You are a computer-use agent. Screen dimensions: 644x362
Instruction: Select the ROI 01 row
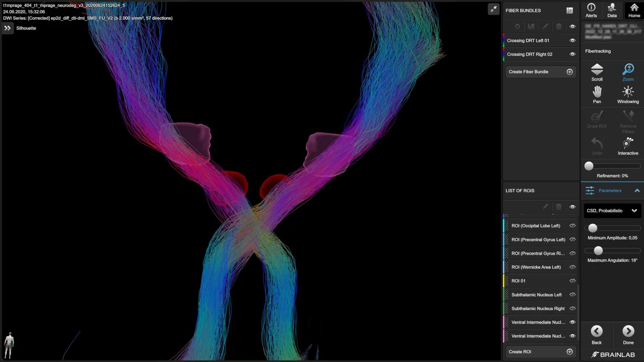click(540, 281)
